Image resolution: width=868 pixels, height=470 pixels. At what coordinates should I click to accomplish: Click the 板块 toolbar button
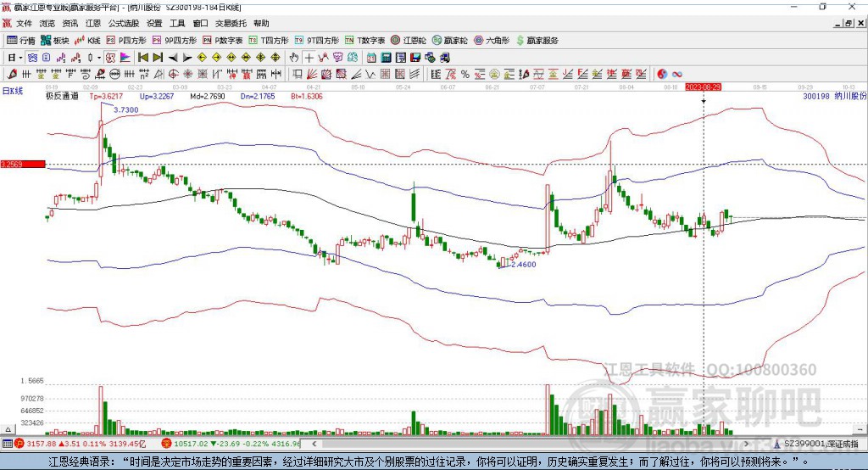55,41
